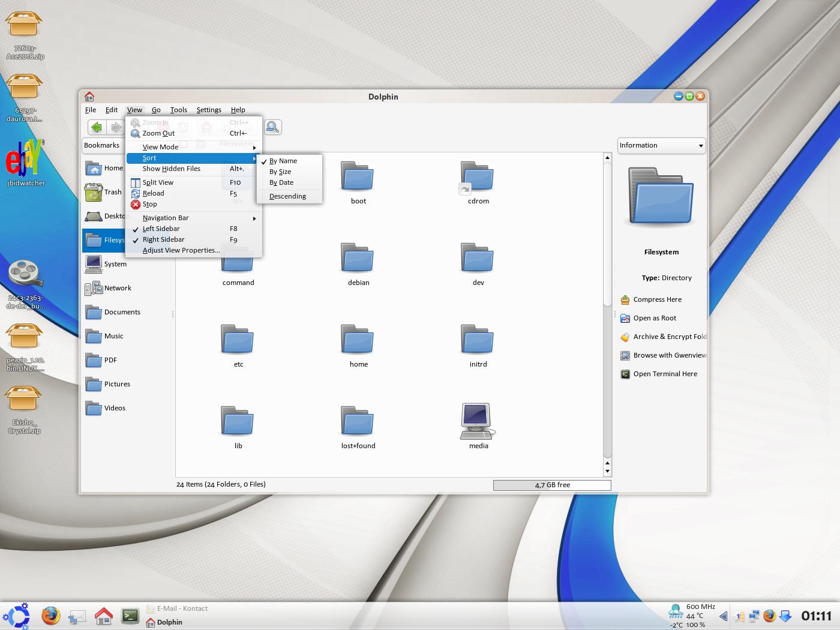This screenshot has width=840, height=630.
Task: Toggle Descending sort order
Action: coord(289,196)
